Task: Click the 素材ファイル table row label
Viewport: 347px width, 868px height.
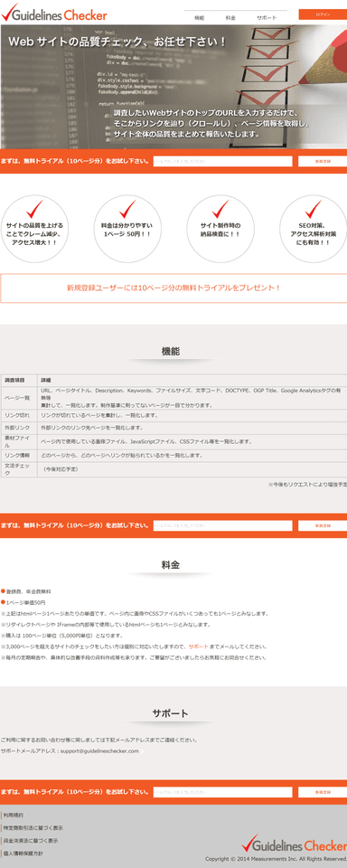Action: [19, 442]
